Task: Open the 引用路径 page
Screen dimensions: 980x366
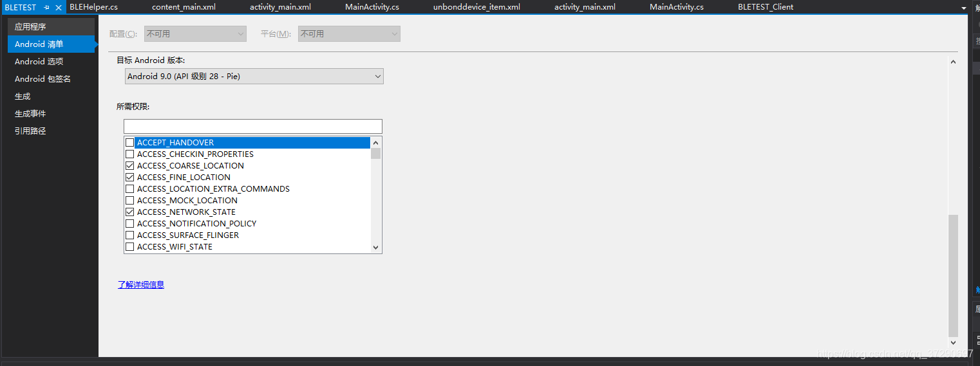Action: [52, 131]
